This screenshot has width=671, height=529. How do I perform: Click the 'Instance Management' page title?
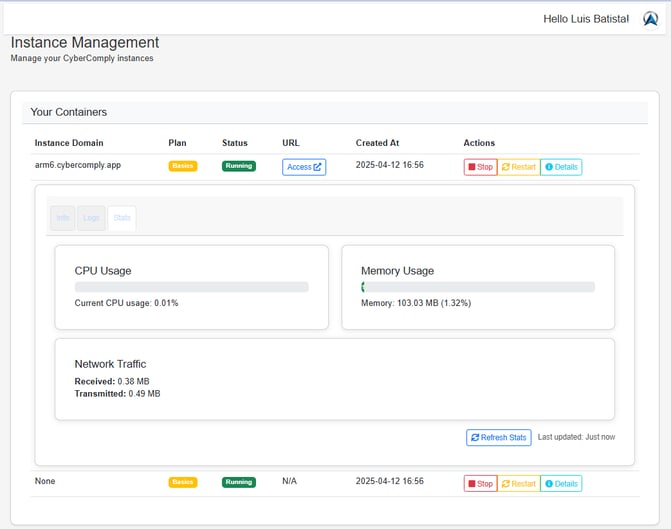tap(85, 42)
